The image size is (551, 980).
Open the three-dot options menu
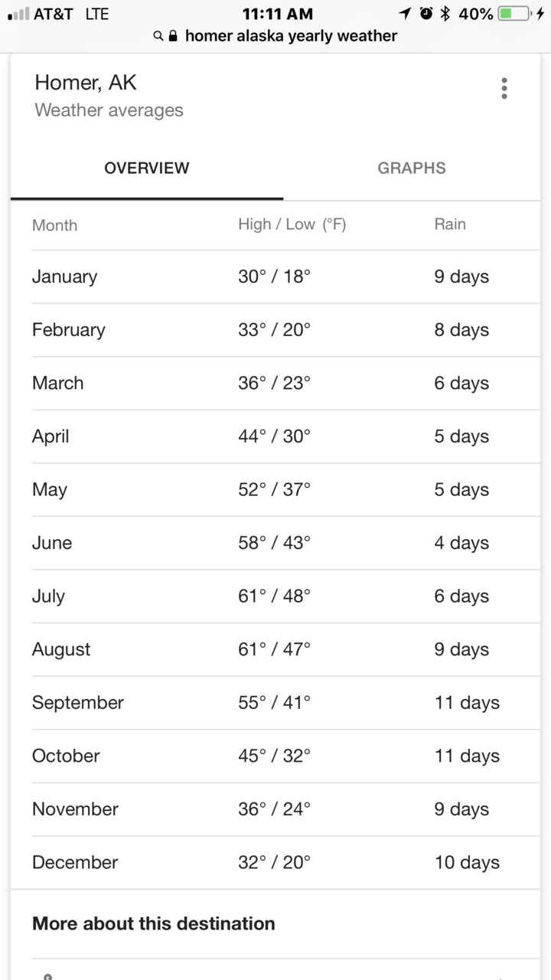[x=504, y=88]
